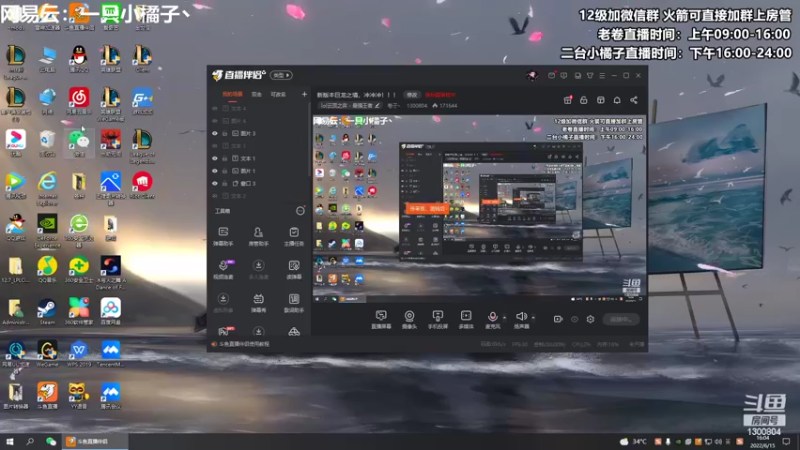800x450 pixels.
Task: Open taskbar search magnifier
Action: click(30, 441)
